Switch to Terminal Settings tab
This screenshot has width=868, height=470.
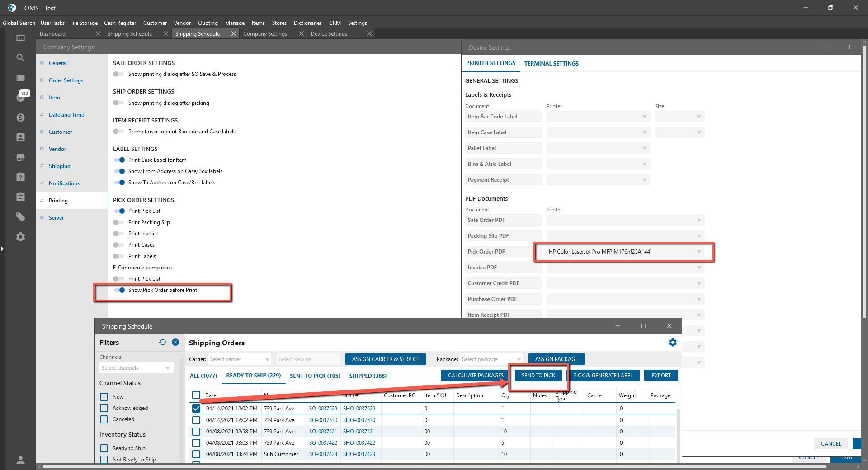click(551, 64)
